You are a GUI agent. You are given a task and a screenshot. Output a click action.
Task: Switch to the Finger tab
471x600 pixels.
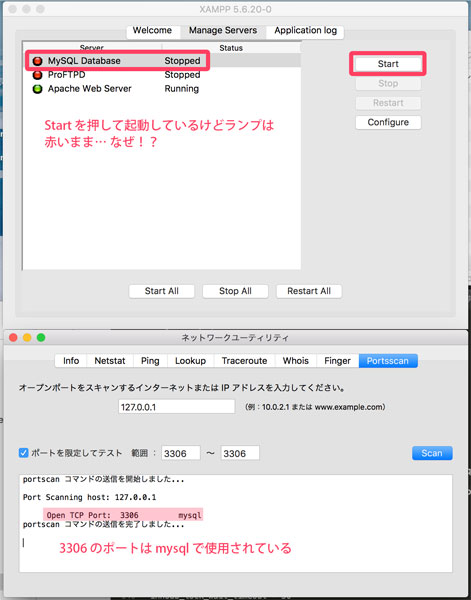(337, 361)
